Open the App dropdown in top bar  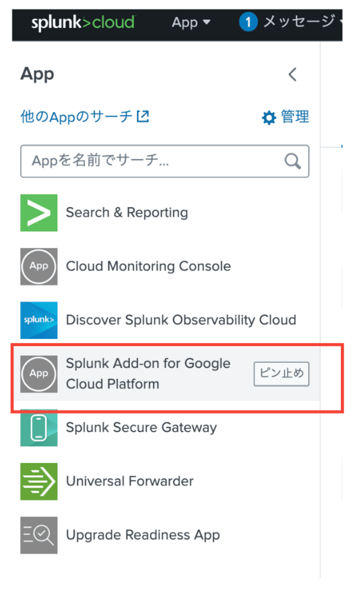point(191,22)
